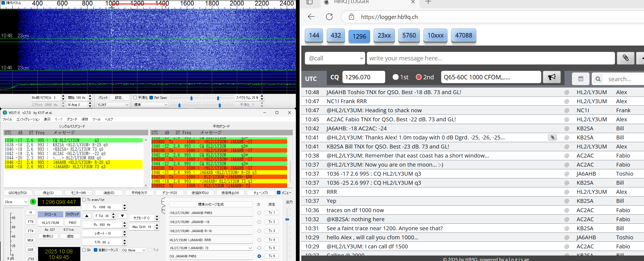Screen dimensions: 644x261
Task: Reload the logger page in browser
Action: [329, 17]
